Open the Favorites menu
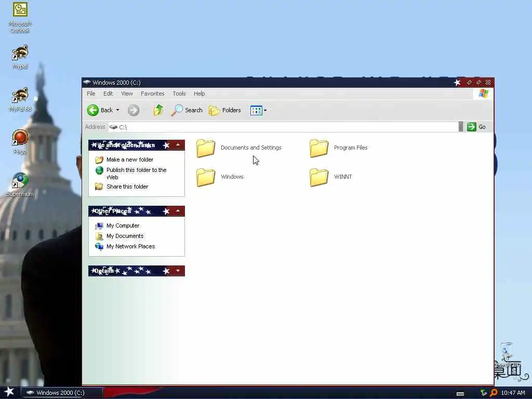The height and width of the screenshot is (399, 532). [x=152, y=94]
